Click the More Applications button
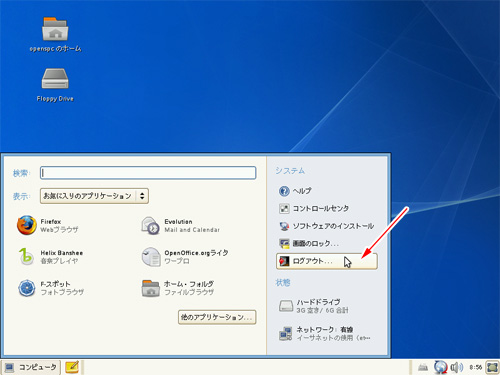Image resolution: width=500 pixels, height=375 pixels. (x=217, y=317)
